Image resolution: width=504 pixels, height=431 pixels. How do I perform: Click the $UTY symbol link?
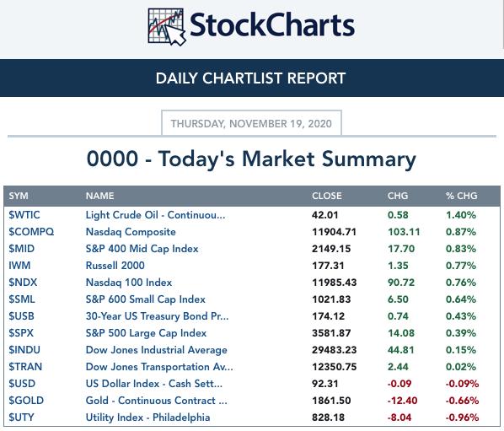click(x=21, y=418)
